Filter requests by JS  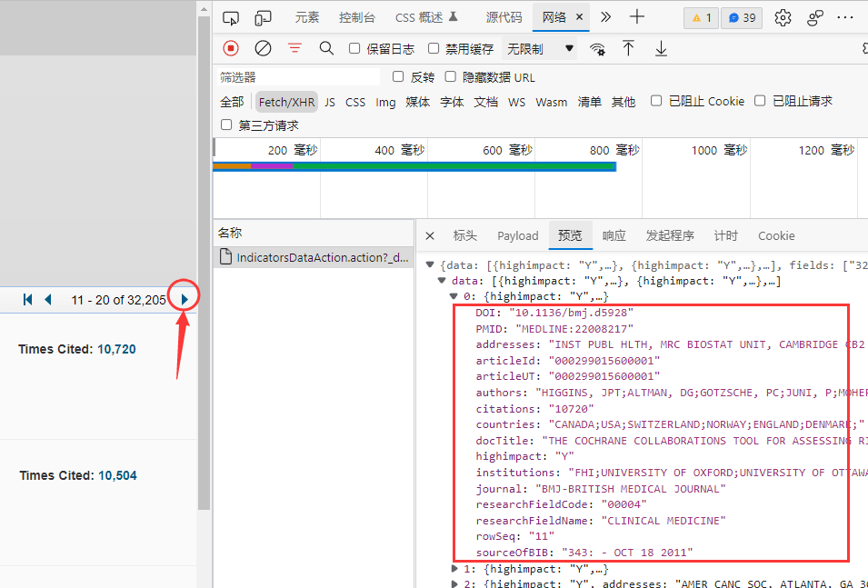coord(330,102)
